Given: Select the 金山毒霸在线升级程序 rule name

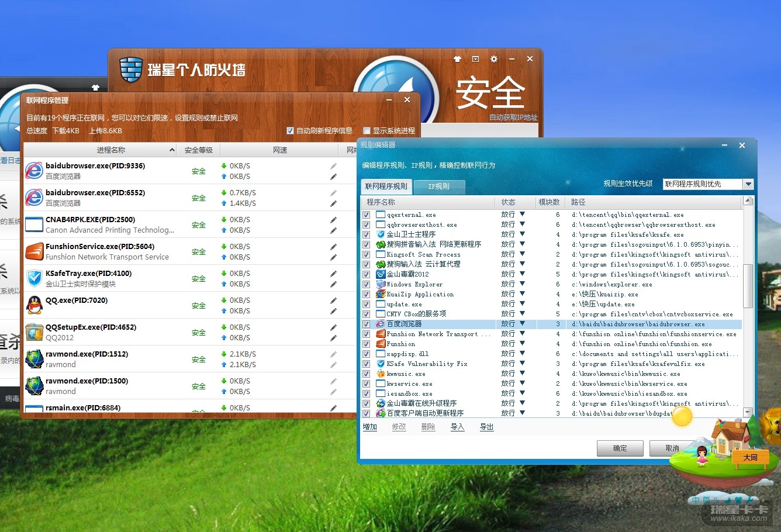Looking at the screenshot, I should pos(421,403).
